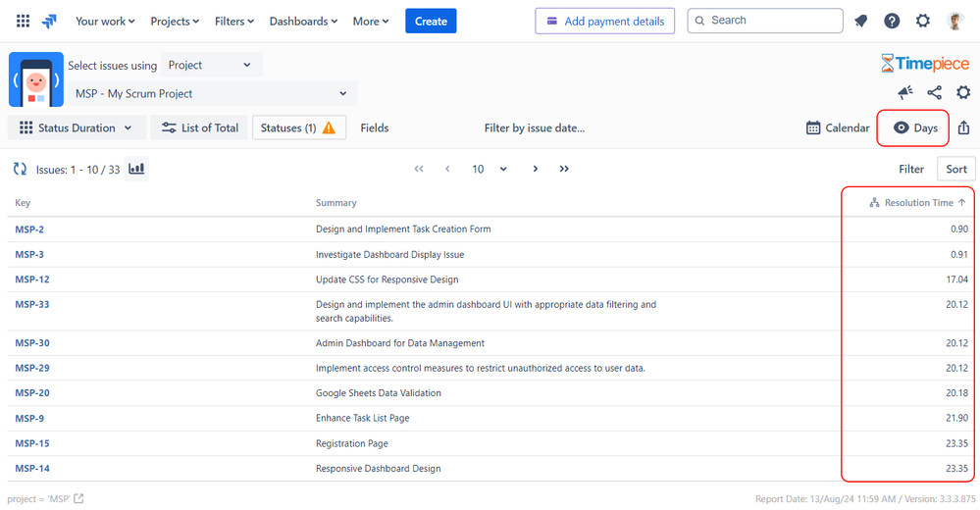Open the Dashboards menu
Screen dimensions: 980x510
(x=303, y=22)
